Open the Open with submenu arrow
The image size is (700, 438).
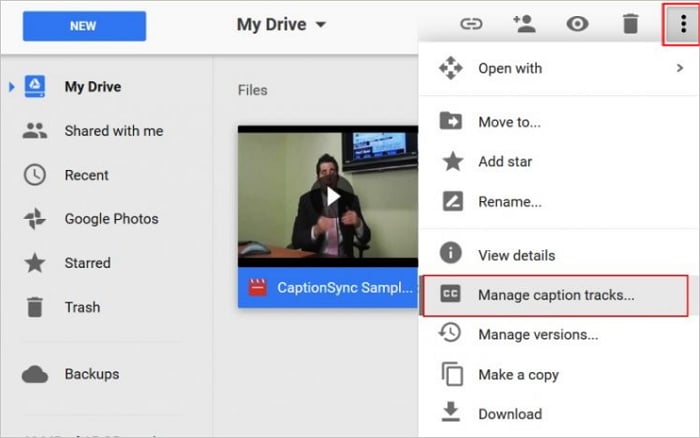tap(679, 69)
